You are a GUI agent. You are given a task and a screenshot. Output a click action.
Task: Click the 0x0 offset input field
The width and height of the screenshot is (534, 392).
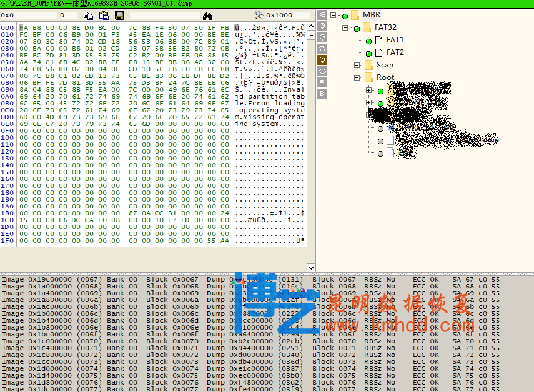tap(28, 15)
